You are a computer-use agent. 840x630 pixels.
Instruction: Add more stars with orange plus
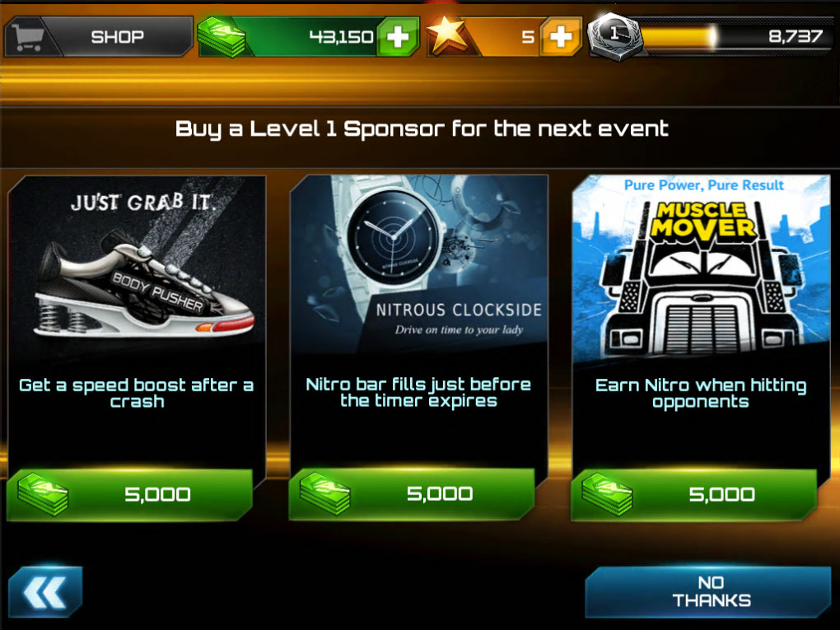pyautogui.click(x=560, y=36)
